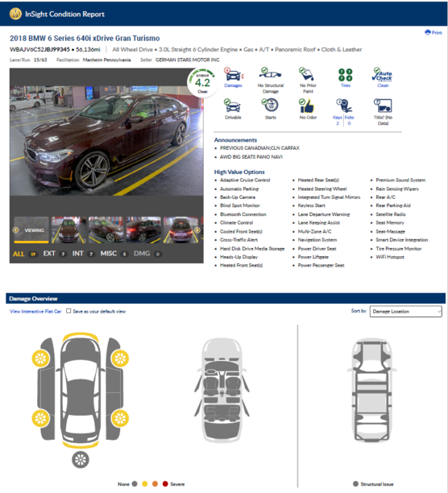Click VIN WBAJV6C52JBJ99345 text
Image resolution: width=448 pixels, height=493 pixels.
point(39,49)
